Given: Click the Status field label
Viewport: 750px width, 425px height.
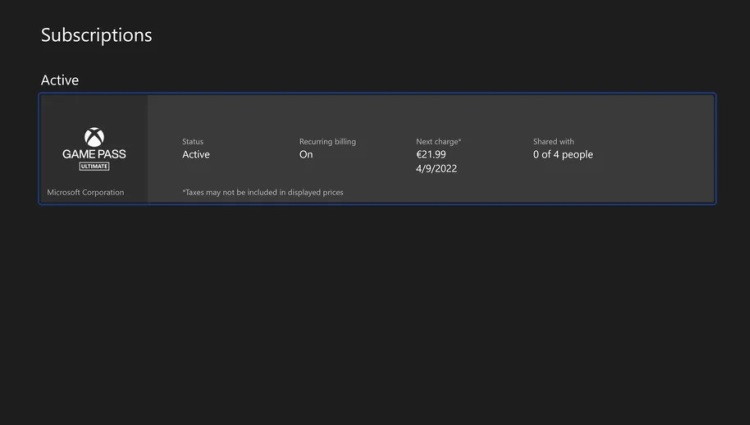Looking at the screenshot, I should [192, 142].
